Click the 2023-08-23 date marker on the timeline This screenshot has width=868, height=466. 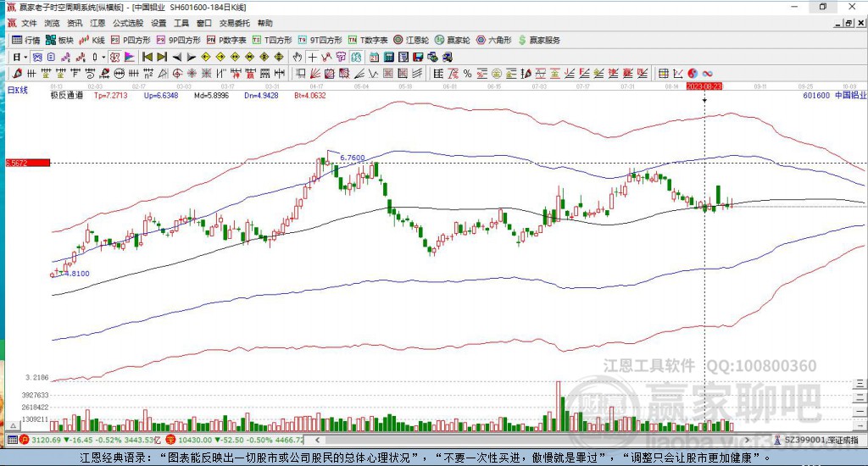704,86
